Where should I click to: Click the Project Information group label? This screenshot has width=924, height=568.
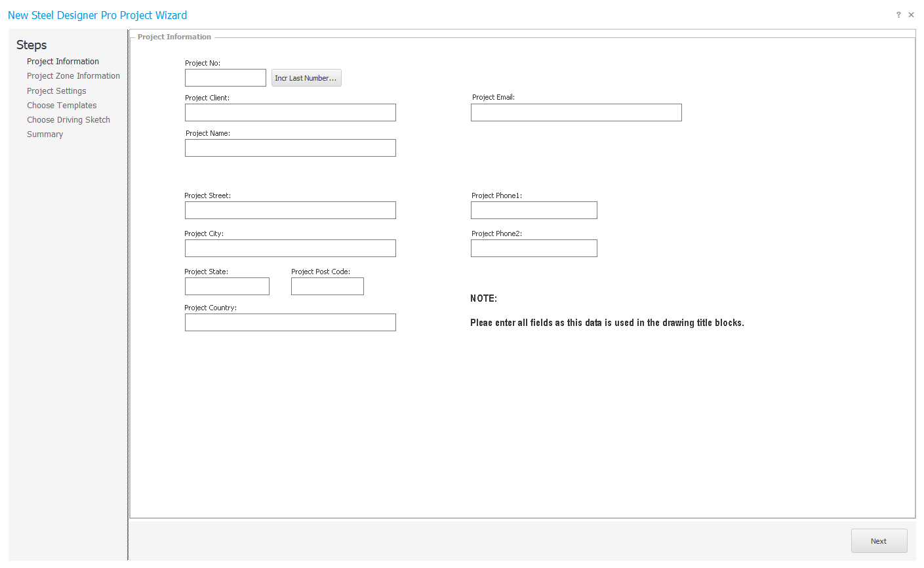coord(174,37)
